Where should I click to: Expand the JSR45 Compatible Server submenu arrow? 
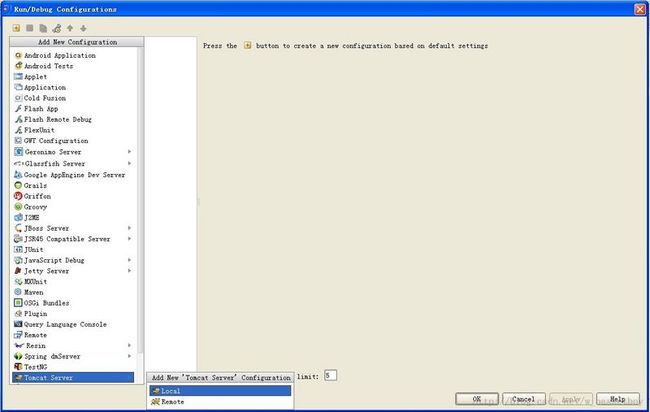click(129, 239)
